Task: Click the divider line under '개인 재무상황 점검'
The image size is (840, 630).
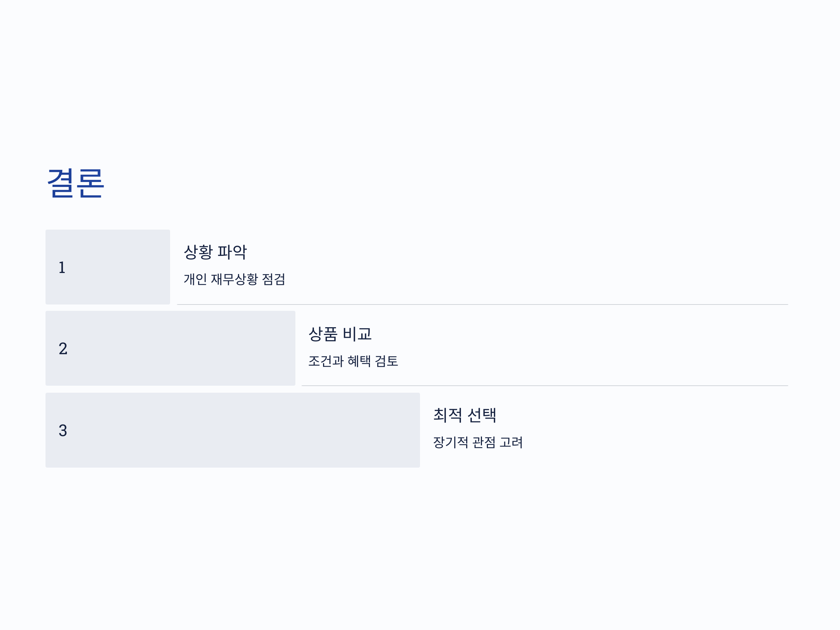Action: point(482,304)
